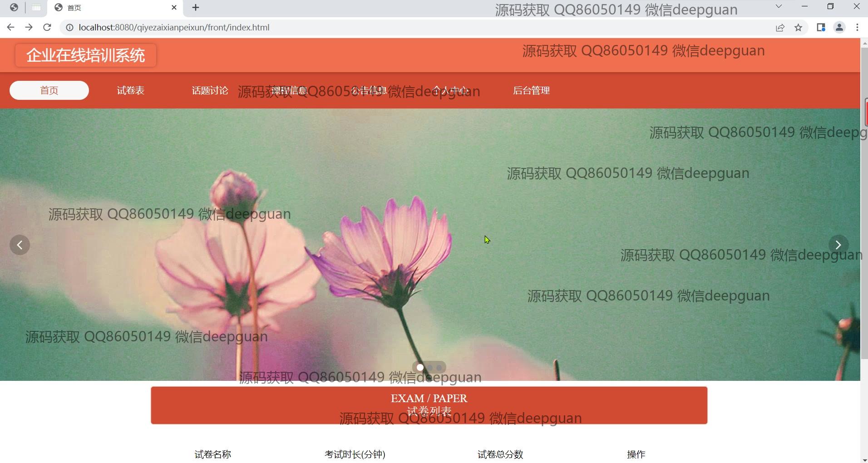
Task: Click the cosmos flower banner image
Action: pyautogui.click(x=430, y=245)
